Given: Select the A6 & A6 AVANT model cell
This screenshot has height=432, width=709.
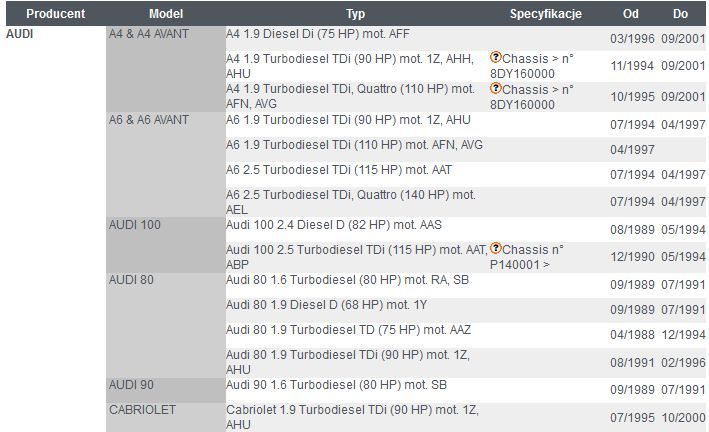Looking at the screenshot, I should tap(166, 165).
